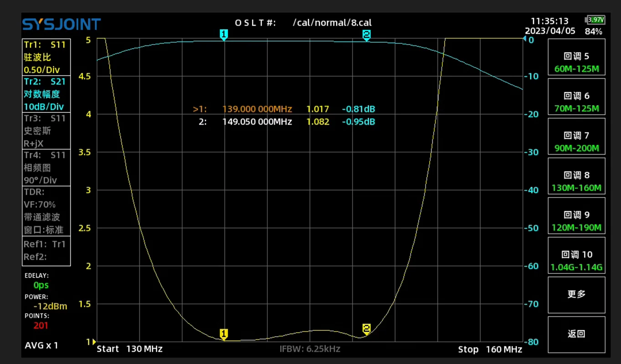This screenshot has height=364, width=621.
Task: Select the active marker 1 readout row
Action: (x=284, y=109)
